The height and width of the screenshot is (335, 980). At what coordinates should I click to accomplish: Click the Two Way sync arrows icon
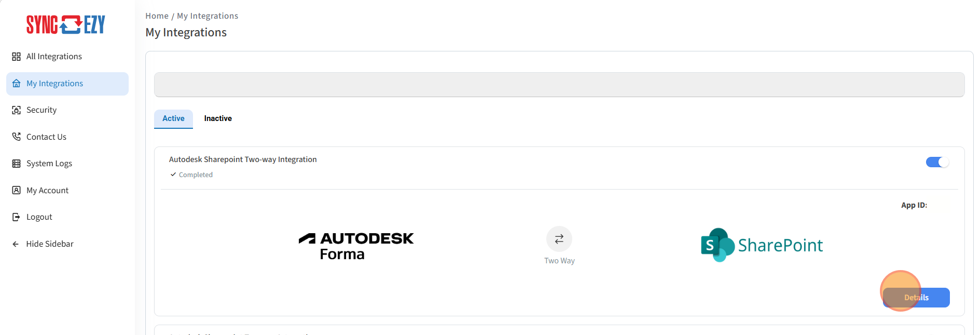559,239
